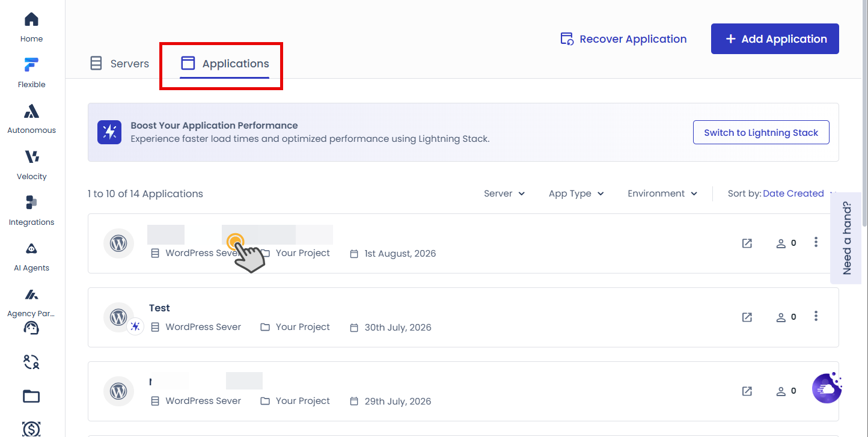This screenshot has width=868, height=437.
Task: Select the Flexible sidebar icon
Action: click(x=31, y=65)
